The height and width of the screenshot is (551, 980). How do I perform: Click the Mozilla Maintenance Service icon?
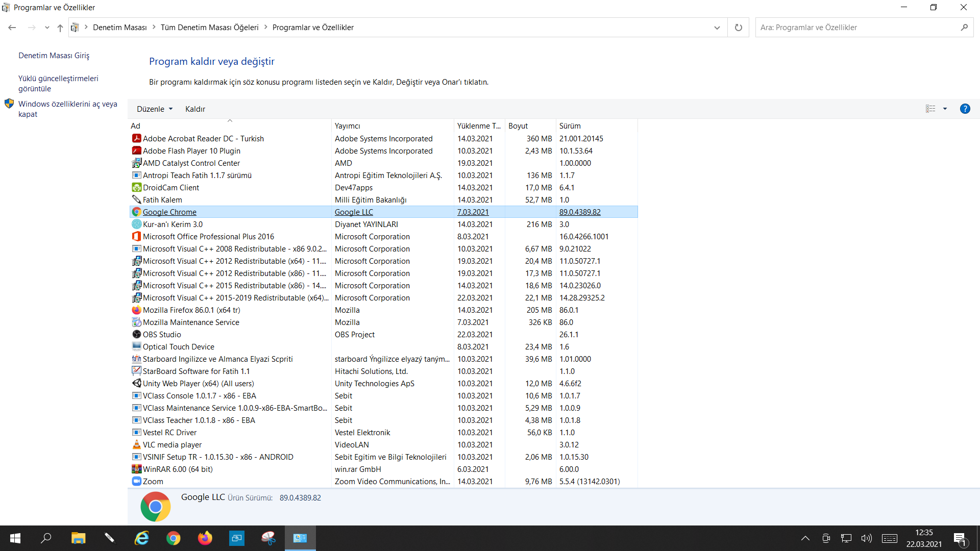tap(136, 322)
